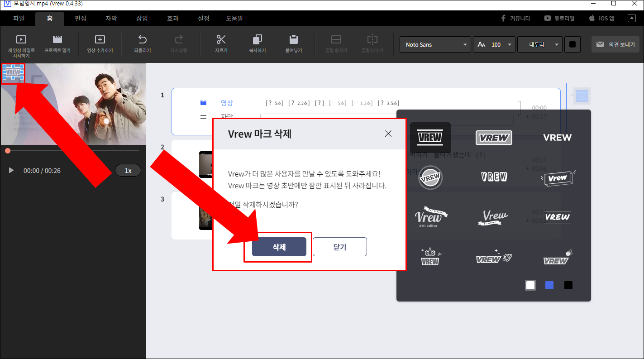The image size is (644, 359).
Task: Select the Vrew ribbon banner script logo
Action: pos(494,217)
